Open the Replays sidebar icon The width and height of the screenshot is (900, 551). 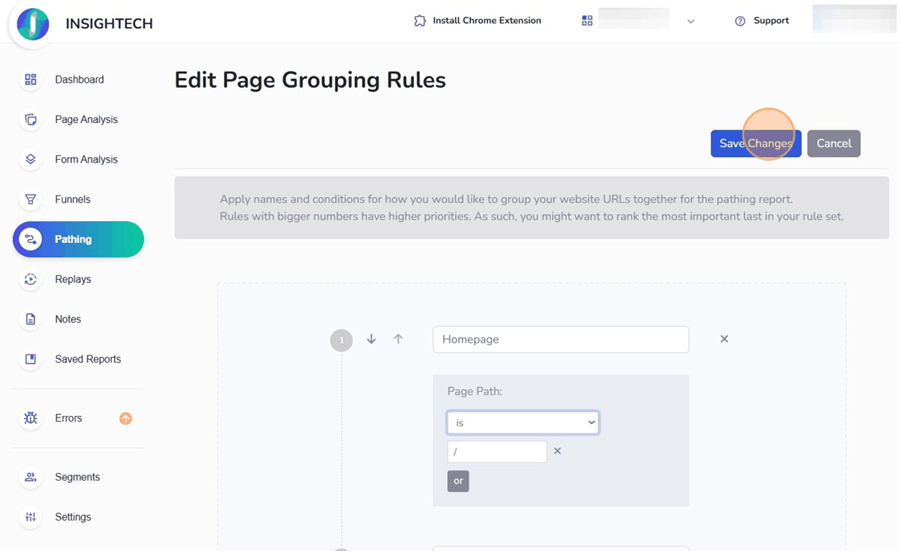click(31, 280)
